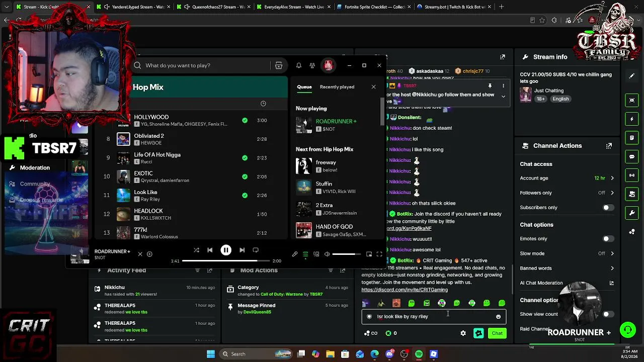This screenshot has height=362, width=644.
Task: Send message with Chat button
Action: 497,333
